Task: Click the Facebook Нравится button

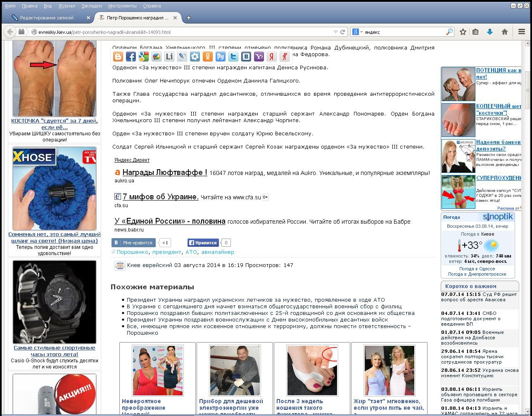Action: tap(203, 243)
